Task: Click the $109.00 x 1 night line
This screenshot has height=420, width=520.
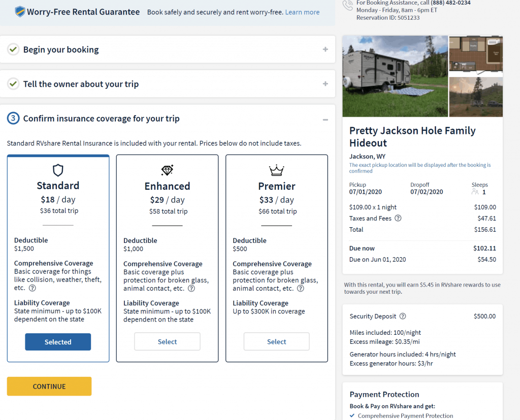Action: pos(373,207)
